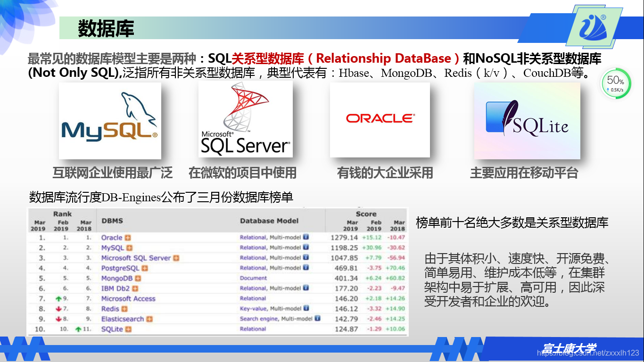The height and width of the screenshot is (362, 644).
Task: Open the MongoDB link in the ranking table
Action: pos(117,279)
